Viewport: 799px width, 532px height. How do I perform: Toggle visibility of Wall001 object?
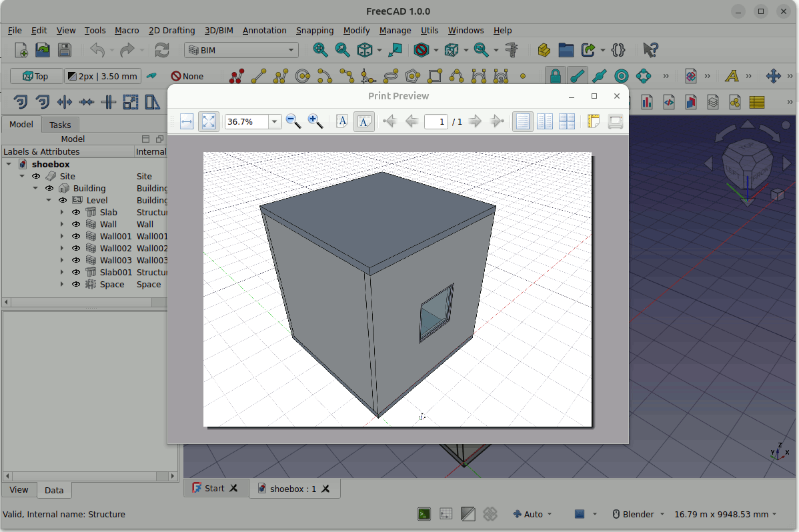click(x=76, y=236)
